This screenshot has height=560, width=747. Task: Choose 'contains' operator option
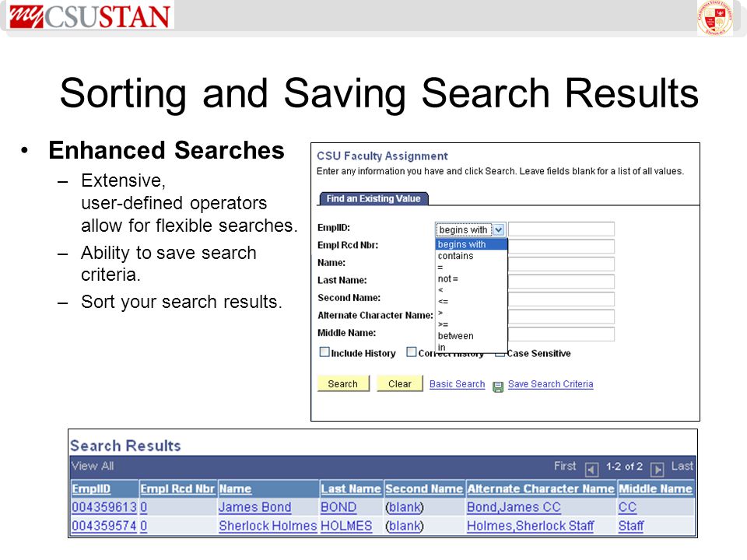tap(472, 256)
